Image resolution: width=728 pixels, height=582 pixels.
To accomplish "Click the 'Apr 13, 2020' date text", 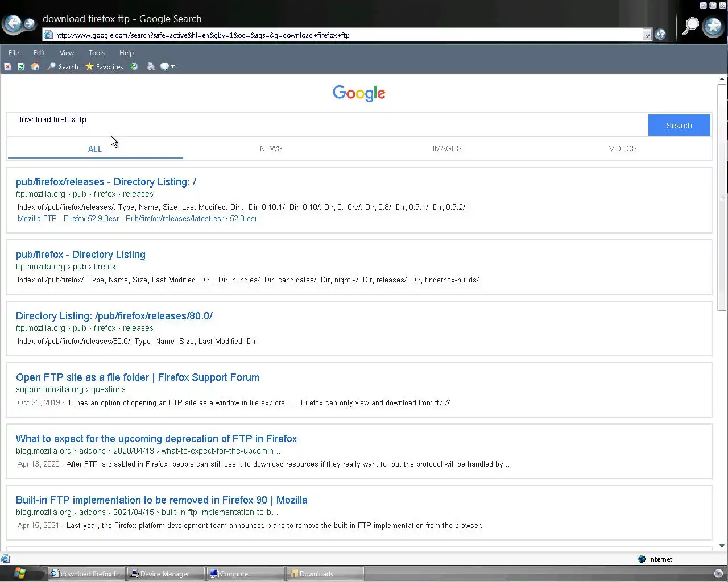I will coord(38,464).
